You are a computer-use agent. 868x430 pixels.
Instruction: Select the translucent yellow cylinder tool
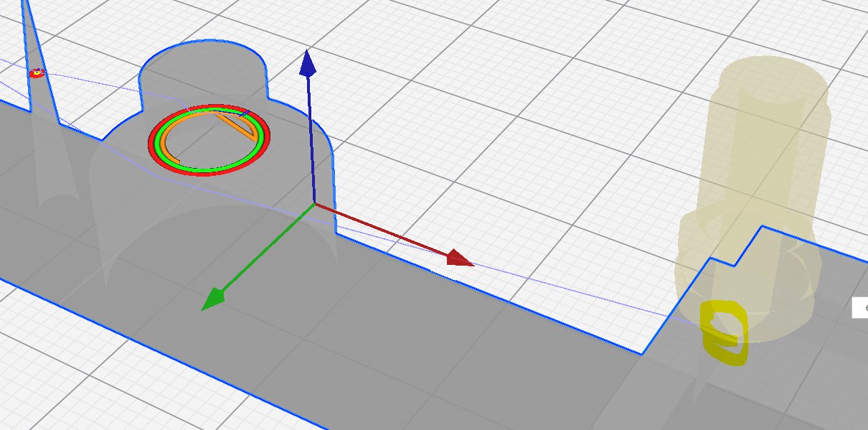click(753, 197)
